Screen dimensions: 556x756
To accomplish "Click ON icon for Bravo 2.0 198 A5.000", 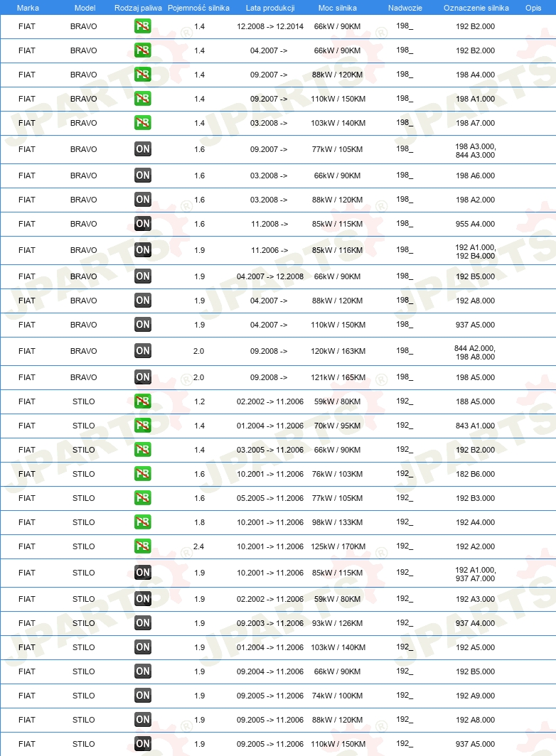I will tap(142, 377).
